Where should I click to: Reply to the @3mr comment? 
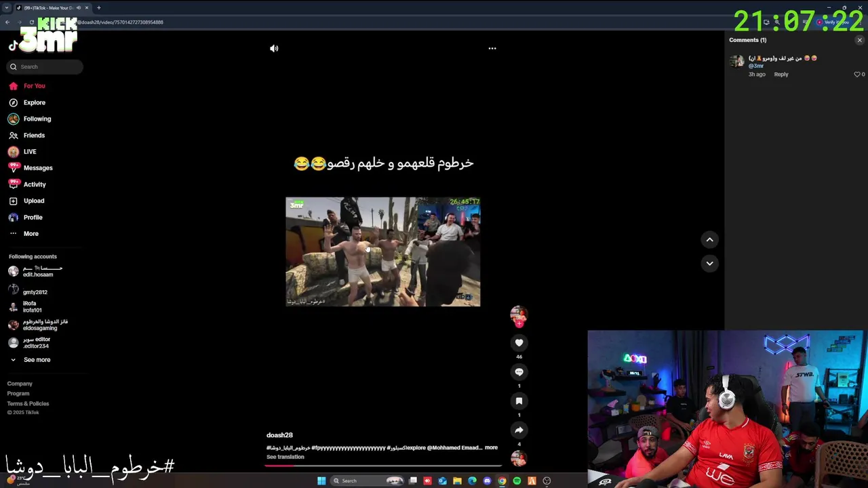(x=781, y=75)
